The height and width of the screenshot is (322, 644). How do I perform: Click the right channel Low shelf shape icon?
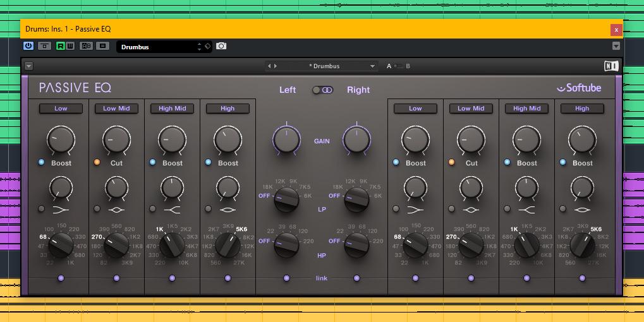415,210
